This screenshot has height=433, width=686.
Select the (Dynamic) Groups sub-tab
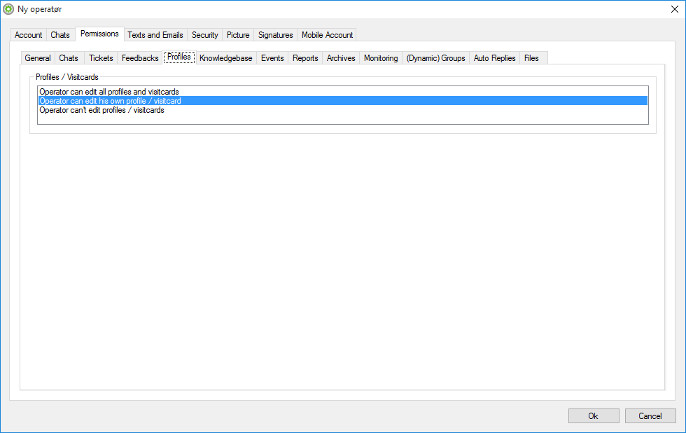coord(436,58)
